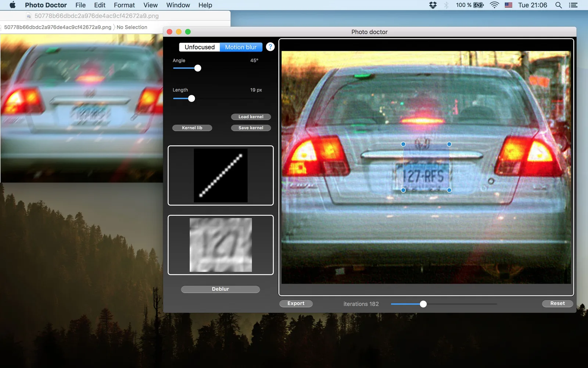Viewport: 588px width, 368px height.
Task: Open Spotlight search magnifier
Action: (x=559, y=5)
